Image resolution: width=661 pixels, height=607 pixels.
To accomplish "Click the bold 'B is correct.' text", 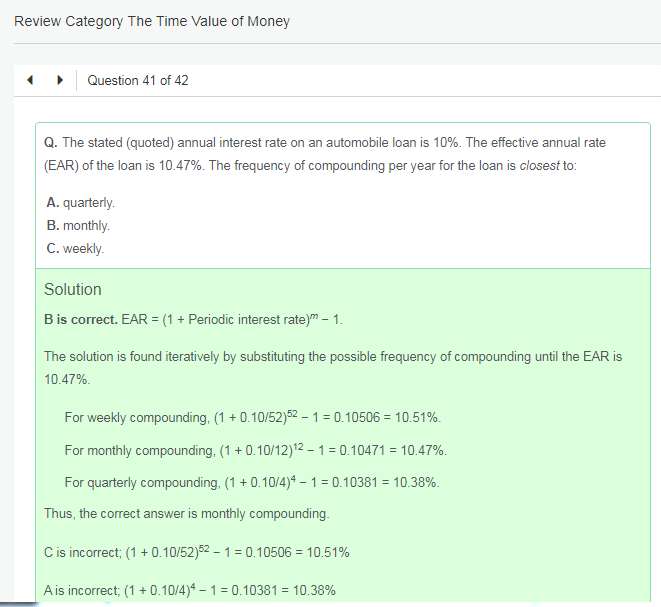I will (80, 320).
